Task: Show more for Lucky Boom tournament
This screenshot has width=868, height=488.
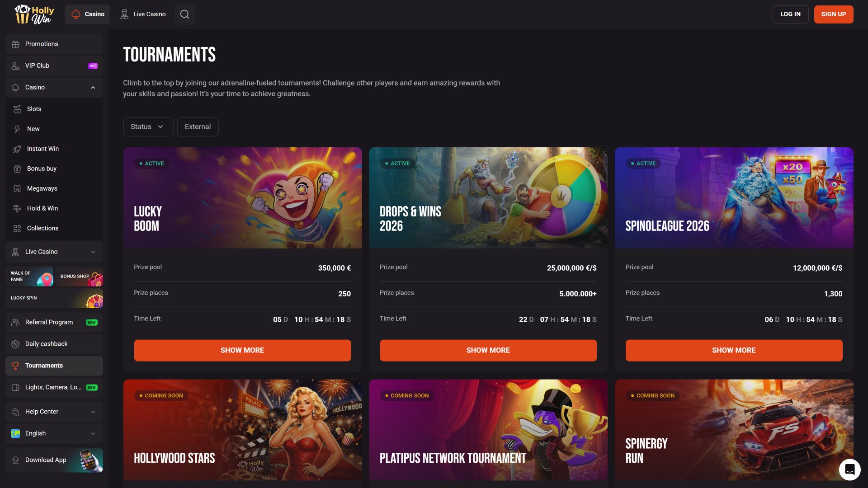Action: 242,350
